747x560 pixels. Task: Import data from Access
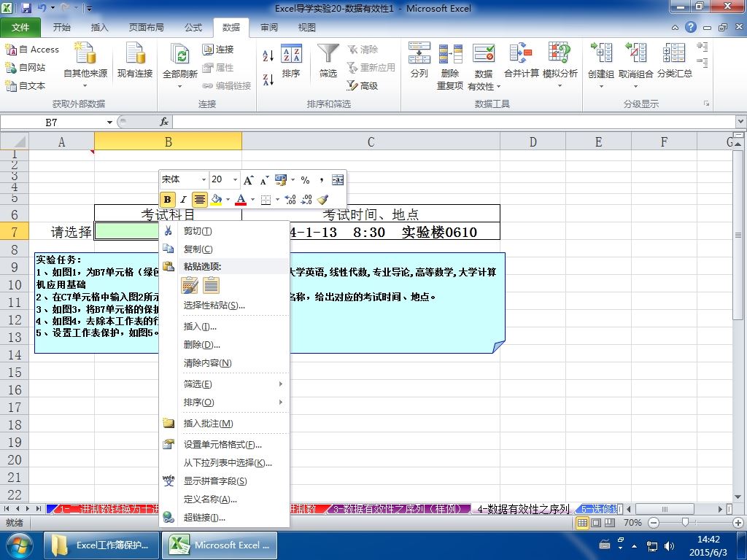tap(32, 50)
